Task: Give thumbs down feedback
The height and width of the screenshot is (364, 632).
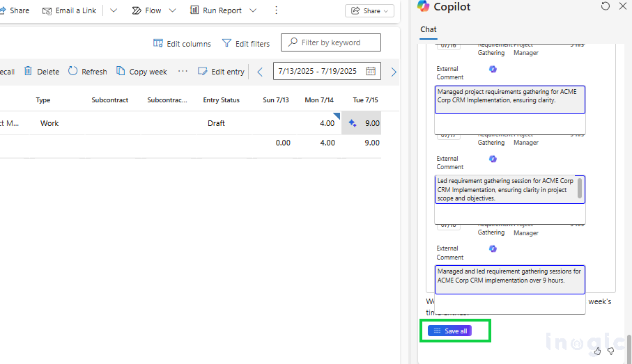Action: 611,351
